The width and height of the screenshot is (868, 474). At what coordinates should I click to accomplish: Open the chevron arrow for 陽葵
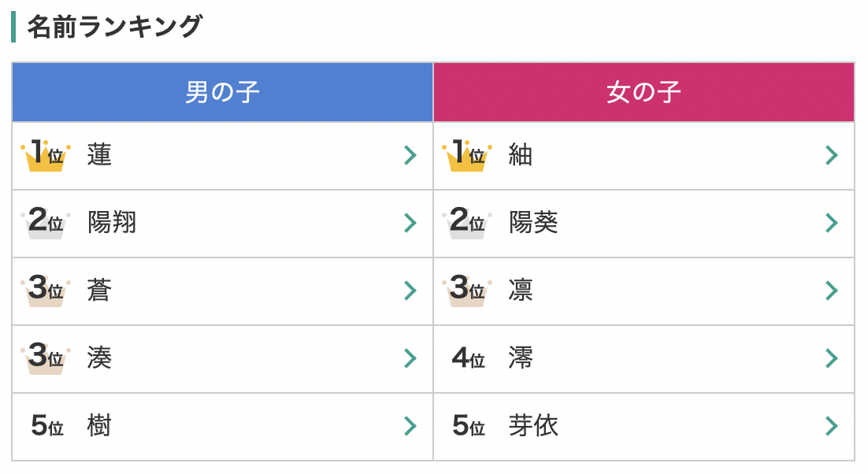[831, 223]
